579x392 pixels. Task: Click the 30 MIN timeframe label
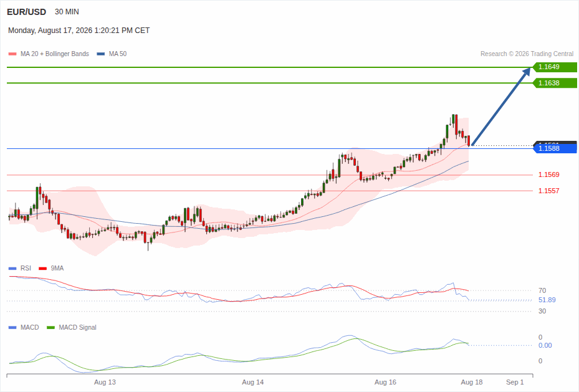click(67, 12)
